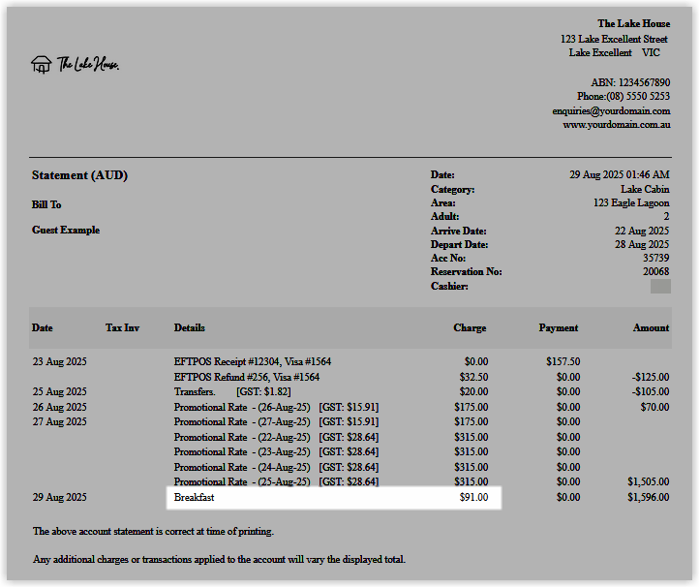The width and height of the screenshot is (700, 588).
Task: Click The Lake House logo
Action: tap(75, 65)
